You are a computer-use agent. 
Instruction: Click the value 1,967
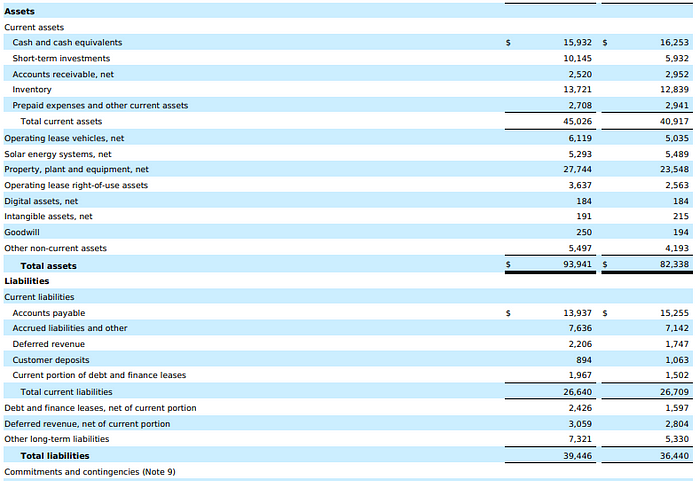(580, 376)
